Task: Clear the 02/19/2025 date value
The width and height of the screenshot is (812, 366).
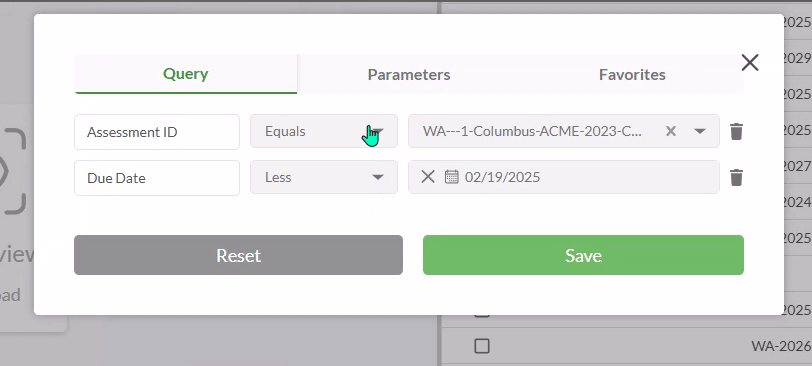Action: click(428, 177)
